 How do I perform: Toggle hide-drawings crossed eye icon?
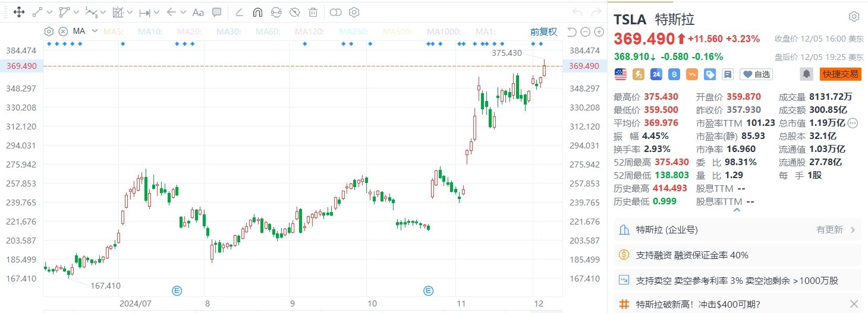pos(294,12)
